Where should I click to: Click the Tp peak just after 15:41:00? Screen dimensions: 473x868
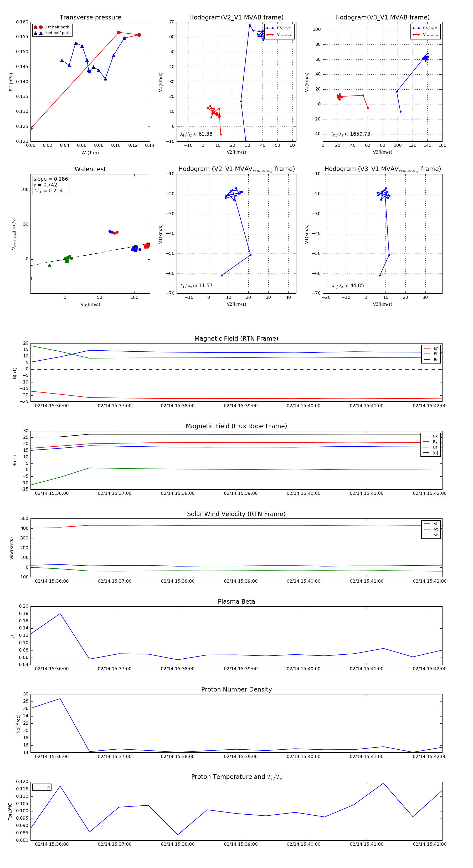(383, 783)
